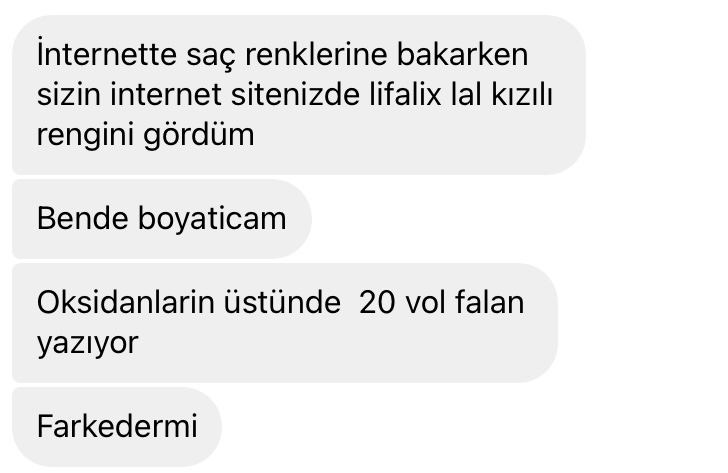Click the word kızılı in the first message
The image size is (728, 473).
pyautogui.click(x=522, y=95)
